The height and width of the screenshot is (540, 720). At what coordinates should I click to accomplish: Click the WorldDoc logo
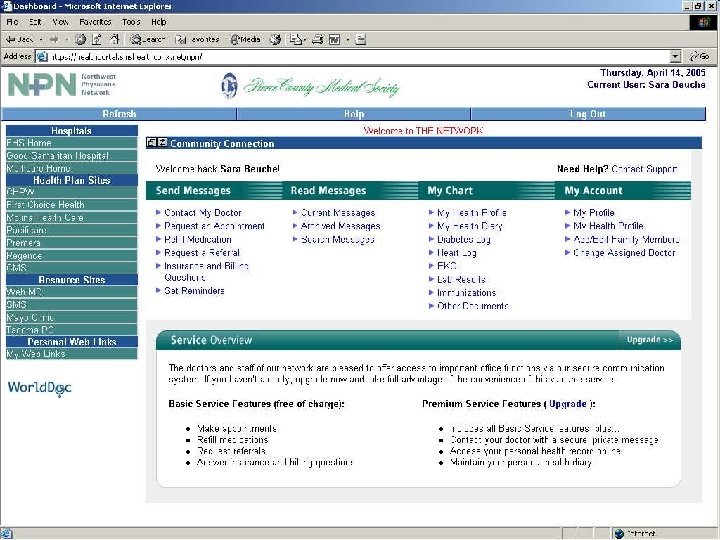[x=39, y=388]
